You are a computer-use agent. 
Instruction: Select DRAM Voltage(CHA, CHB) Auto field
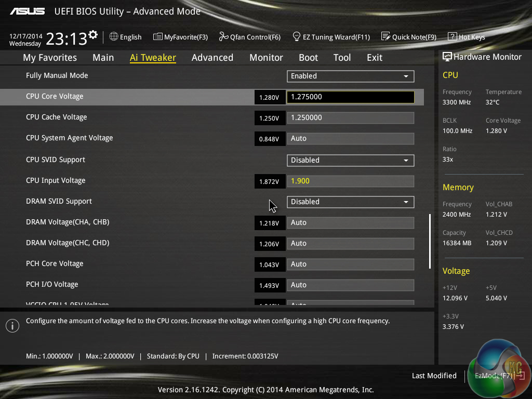click(x=350, y=223)
